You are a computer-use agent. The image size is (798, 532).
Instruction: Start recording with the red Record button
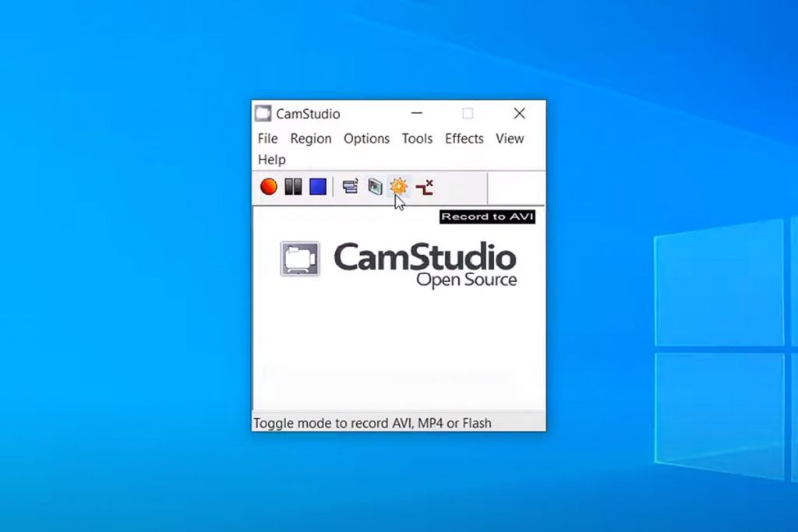[268, 187]
